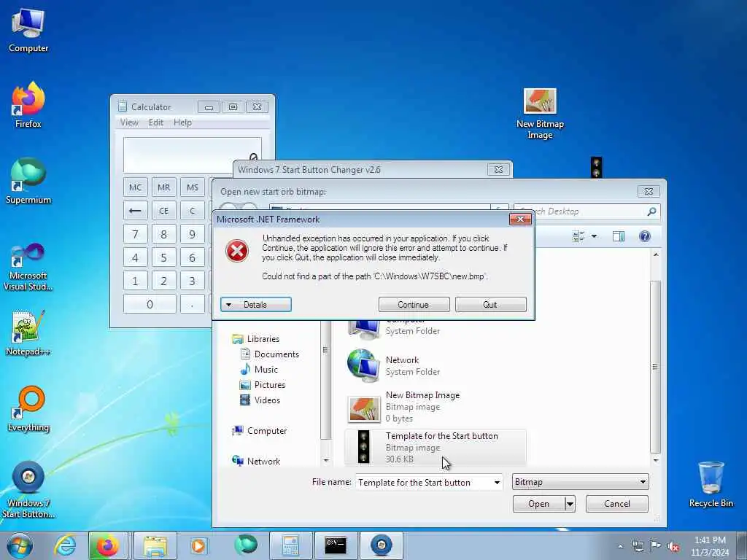Open Windows Explorer from the taskbar
This screenshot has height=560, width=747.
[x=155, y=545]
